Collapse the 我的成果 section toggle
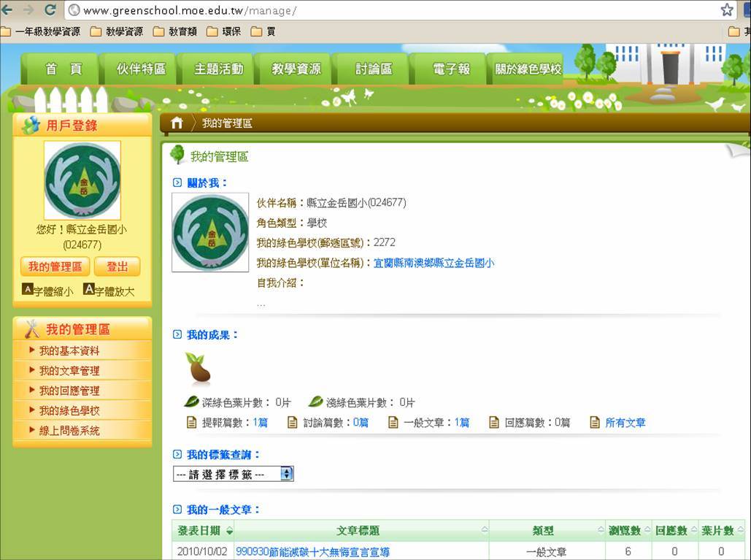 coord(177,334)
